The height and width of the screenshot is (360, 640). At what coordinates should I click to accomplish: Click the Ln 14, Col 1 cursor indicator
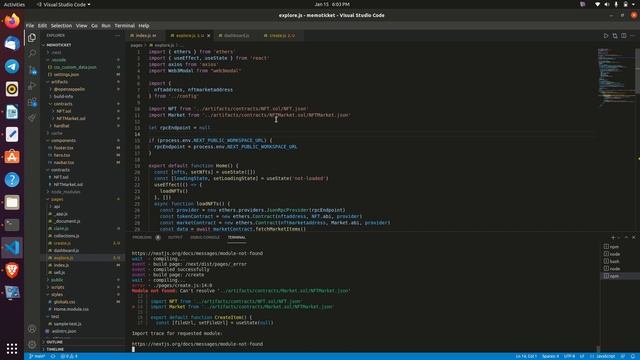point(526,356)
